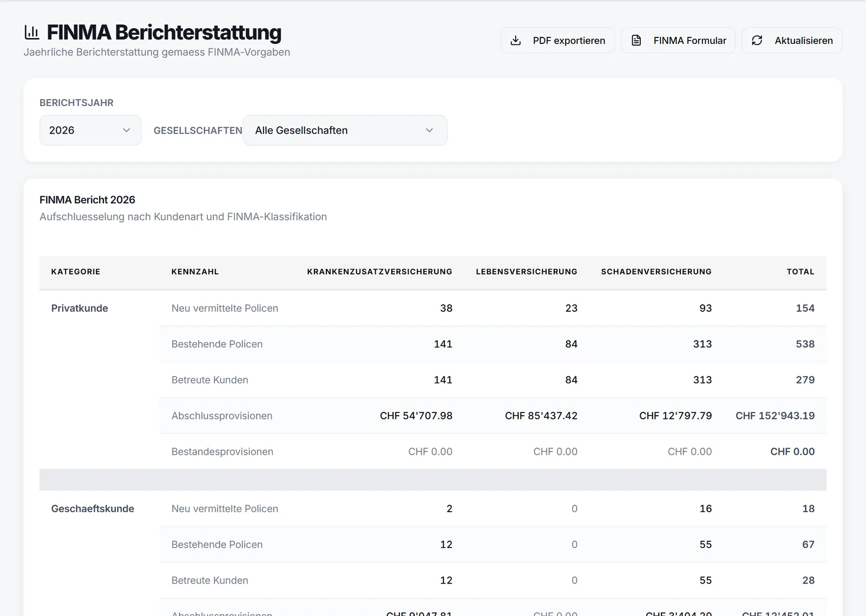
Task: Click the bold total CHF 0.00
Action: pos(792,451)
